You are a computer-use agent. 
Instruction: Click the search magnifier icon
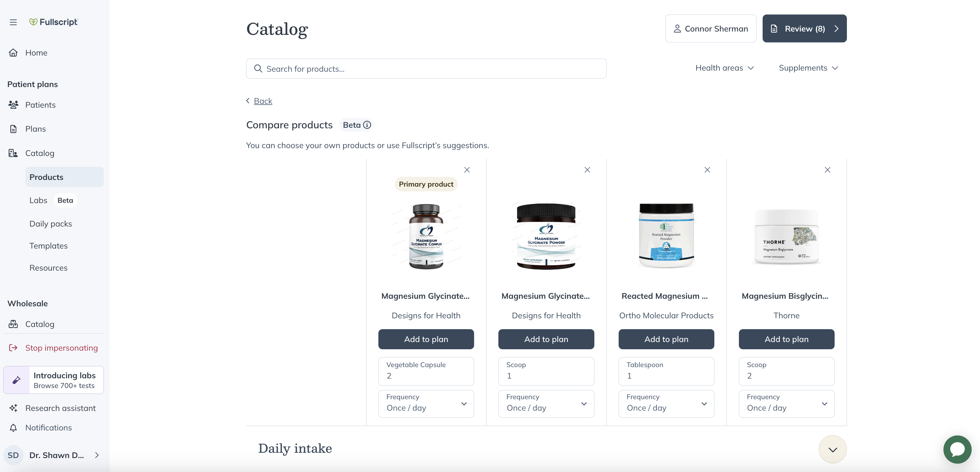[258, 68]
